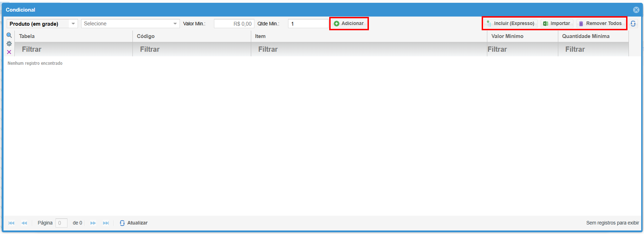Focus the Valor Min. input field
This screenshot has width=644, height=234.
pos(234,24)
